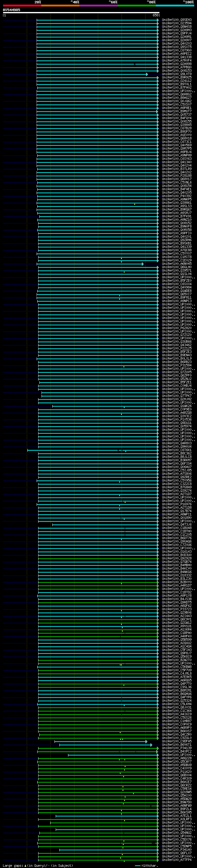
Task: Click the UniRef100_B7FH02 label
Action: point(177,88)
